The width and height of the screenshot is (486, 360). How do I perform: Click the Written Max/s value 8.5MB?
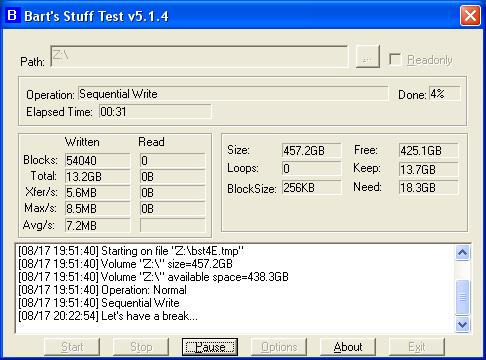(97, 209)
